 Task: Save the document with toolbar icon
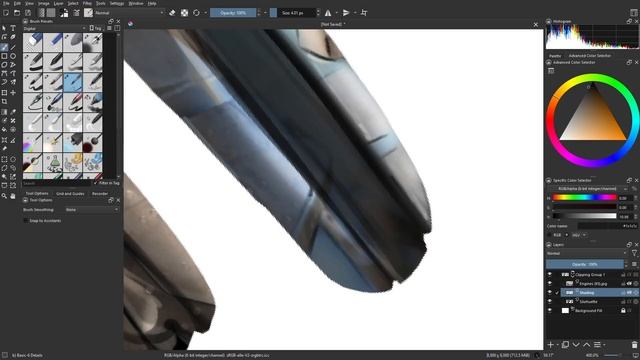28,13
